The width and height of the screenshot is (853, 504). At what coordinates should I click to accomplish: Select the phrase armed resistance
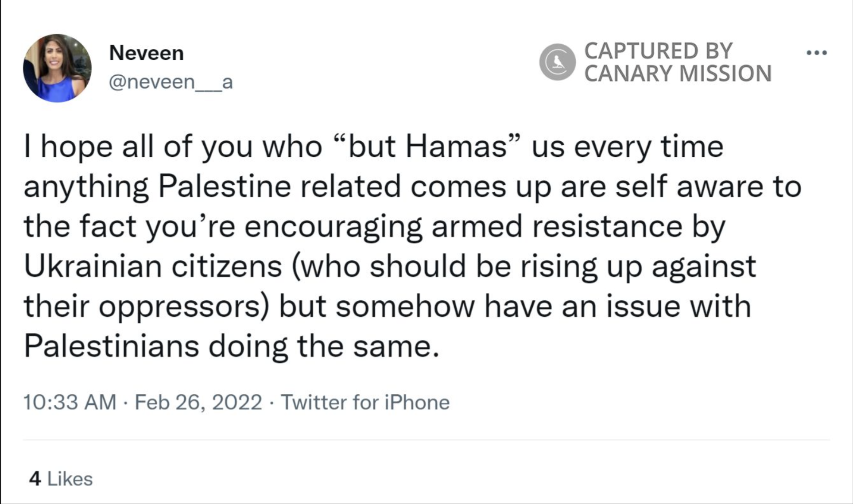coord(557,227)
